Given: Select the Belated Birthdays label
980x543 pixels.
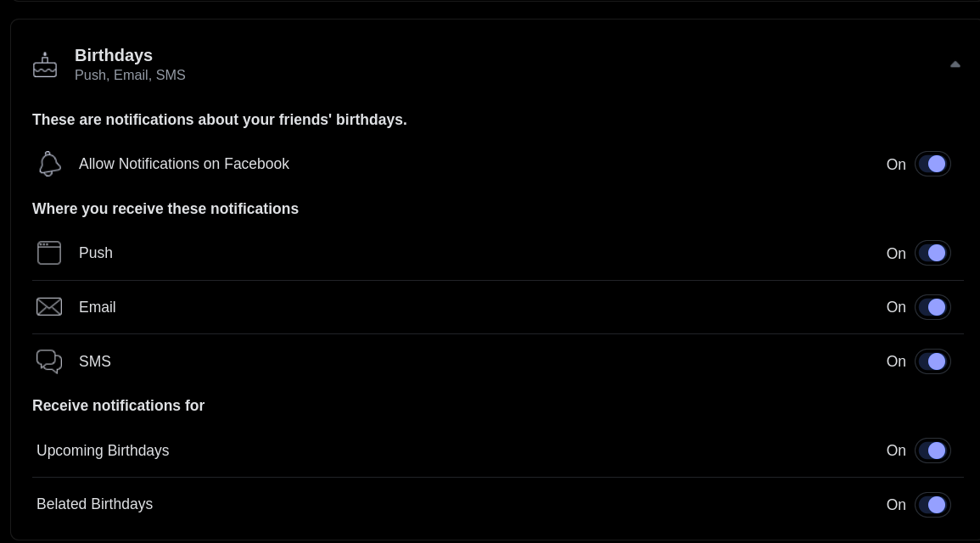Looking at the screenshot, I should [x=94, y=504].
